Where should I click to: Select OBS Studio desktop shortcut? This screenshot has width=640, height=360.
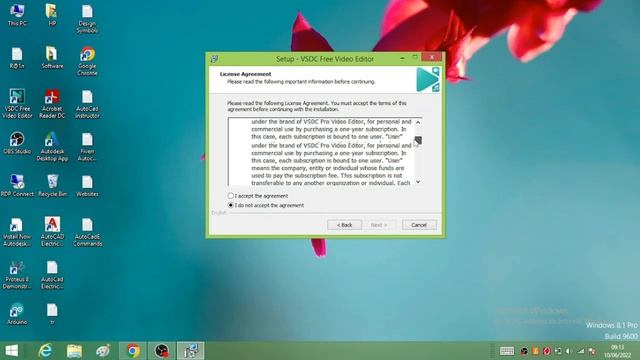pos(17,143)
